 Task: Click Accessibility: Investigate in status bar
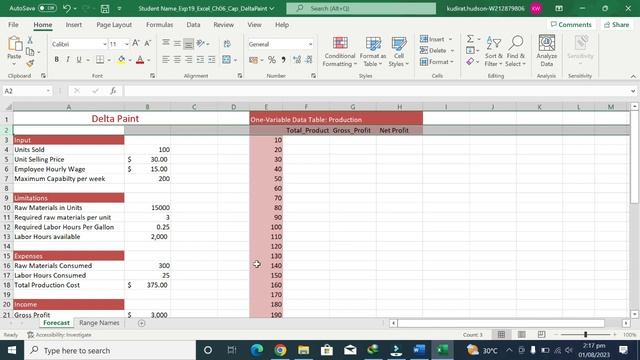pyautogui.click(x=60, y=335)
